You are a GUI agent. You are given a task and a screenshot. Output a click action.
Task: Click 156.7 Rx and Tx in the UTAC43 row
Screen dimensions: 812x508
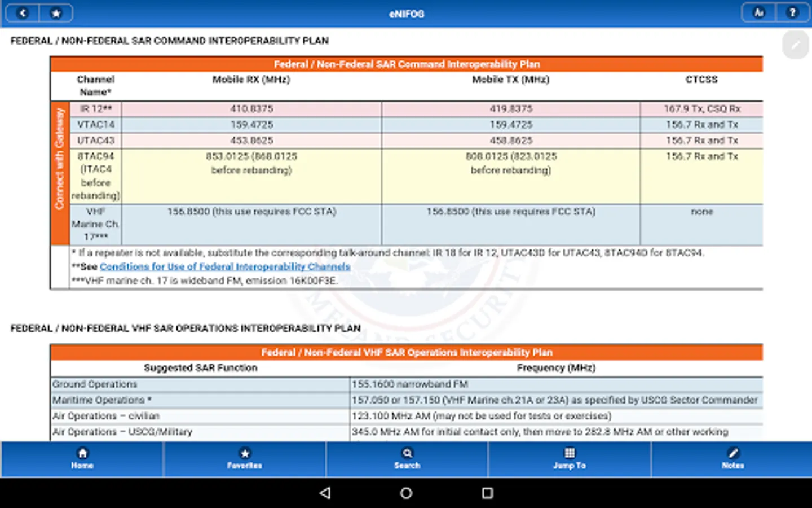tap(702, 141)
